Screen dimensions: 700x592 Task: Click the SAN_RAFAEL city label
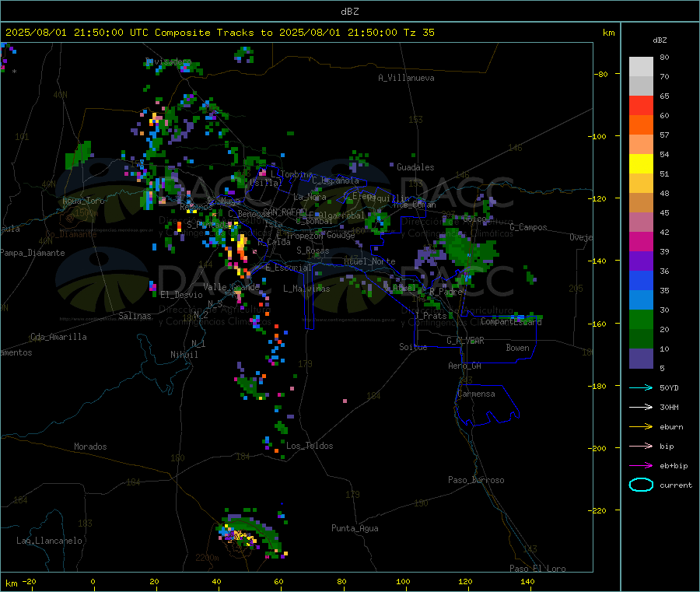point(285,212)
